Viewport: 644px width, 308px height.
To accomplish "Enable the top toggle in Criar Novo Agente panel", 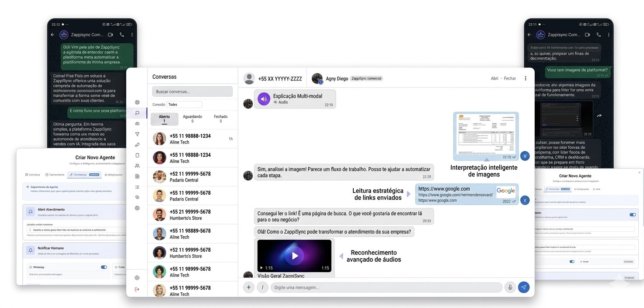I will pos(632,215).
